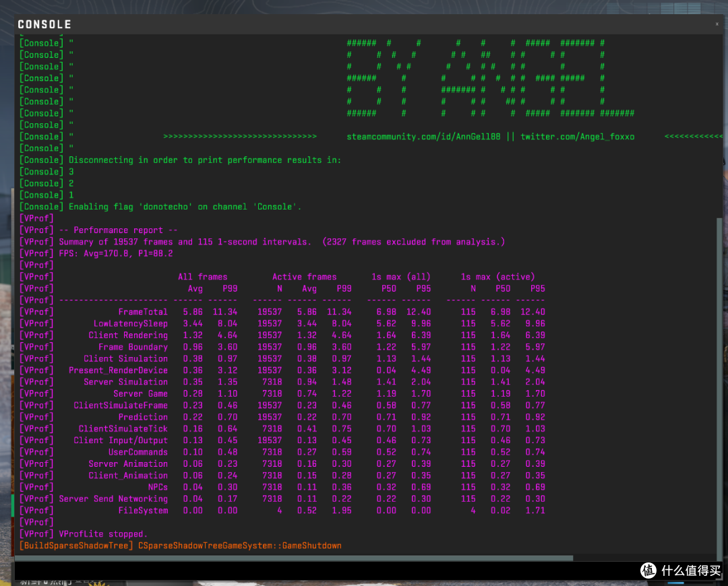Image resolution: width=728 pixels, height=586 pixels.
Task: Click the LowLatencySleep row label
Action: pyautogui.click(x=131, y=323)
